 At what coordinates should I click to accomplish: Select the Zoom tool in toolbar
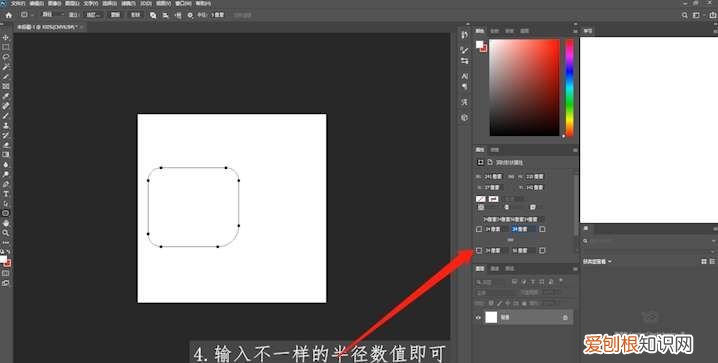(x=6, y=233)
